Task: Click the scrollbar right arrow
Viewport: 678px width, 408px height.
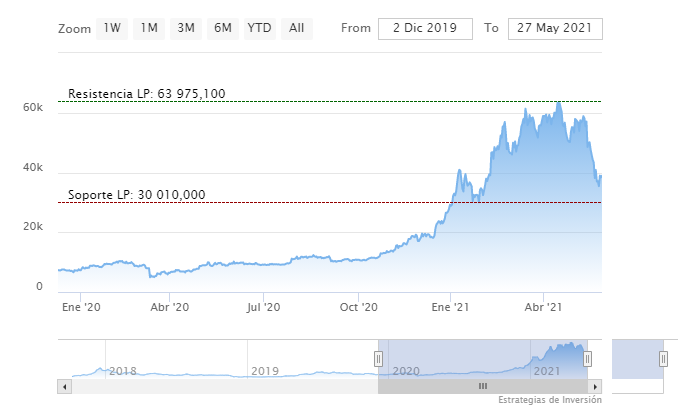Action: pos(596,386)
